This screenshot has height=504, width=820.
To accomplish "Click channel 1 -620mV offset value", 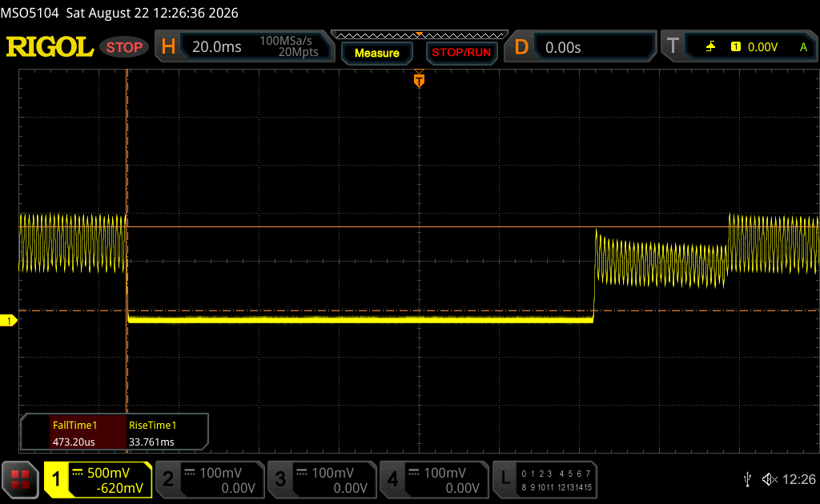I will tap(120, 488).
